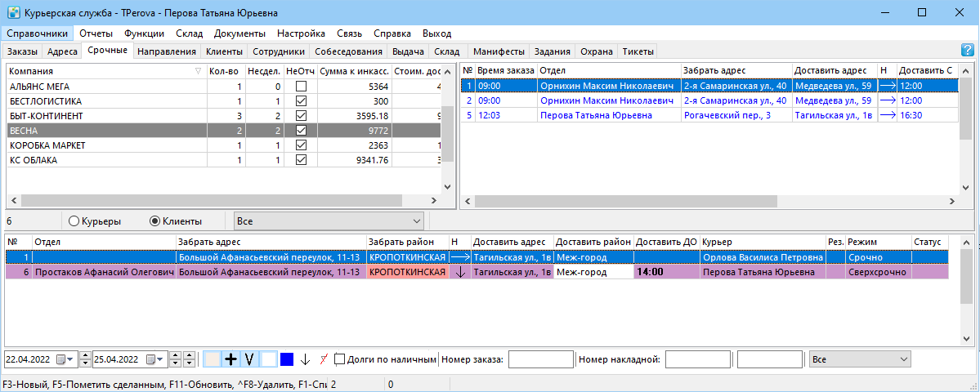Click the white color square in the toolbar
The width and height of the screenshot is (980, 392).
tap(269, 359)
